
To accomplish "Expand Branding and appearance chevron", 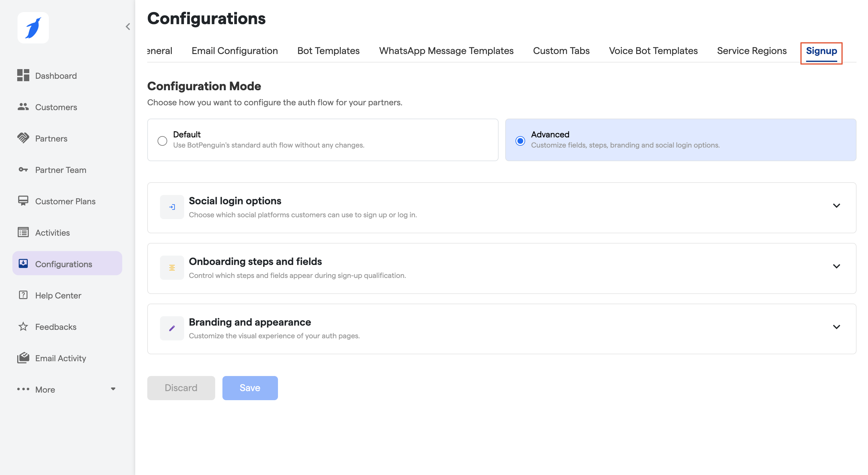I will pyautogui.click(x=836, y=327).
